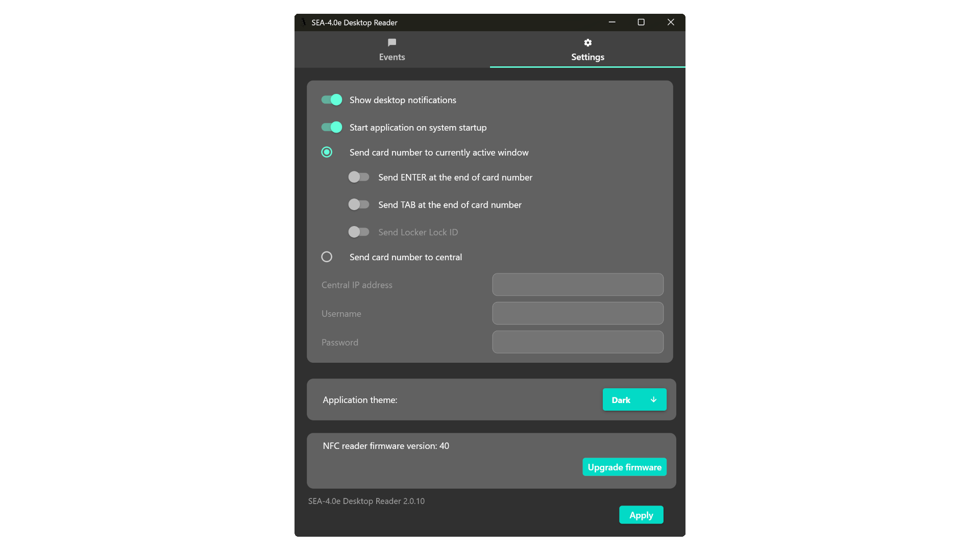
Task: Switch to the Events tab
Action: click(392, 50)
